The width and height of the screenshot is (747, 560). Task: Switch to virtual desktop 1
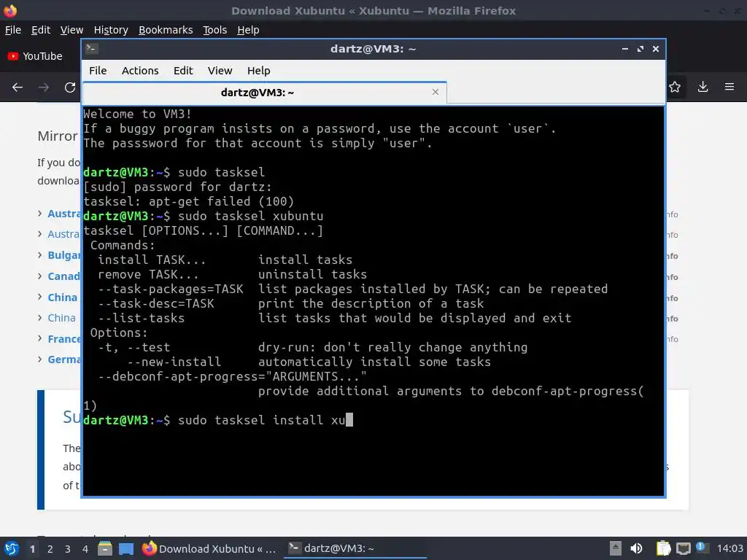click(32, 549)
